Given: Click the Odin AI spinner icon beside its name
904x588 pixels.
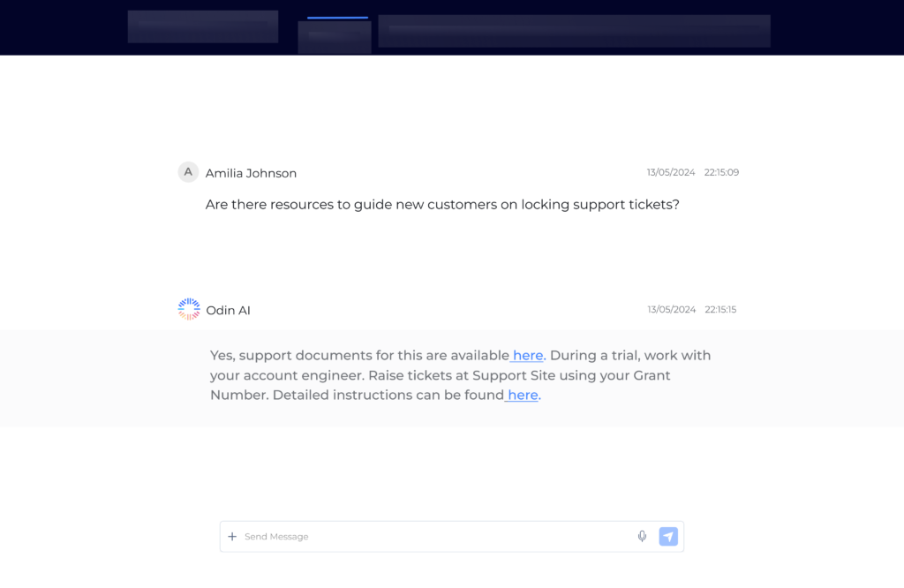Looking at the screenshot, I should click(x=188, y=309).
